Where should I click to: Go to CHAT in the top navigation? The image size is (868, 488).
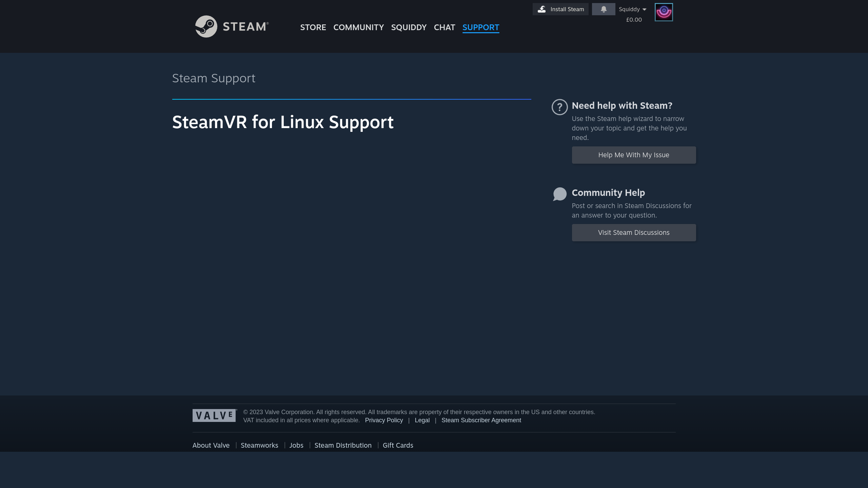[x=444, y=27]
